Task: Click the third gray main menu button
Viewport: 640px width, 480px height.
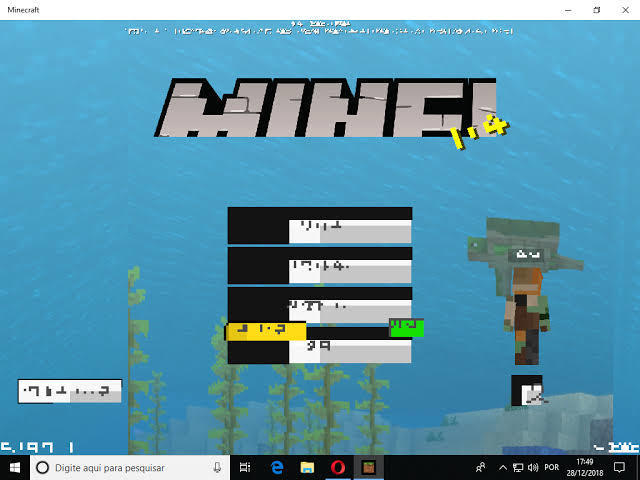Action: [320, 304]
